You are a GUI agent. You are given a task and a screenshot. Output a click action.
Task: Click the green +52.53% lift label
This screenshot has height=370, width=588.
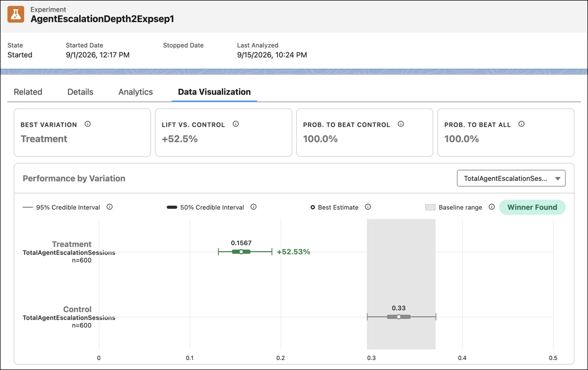click(294, 252)
